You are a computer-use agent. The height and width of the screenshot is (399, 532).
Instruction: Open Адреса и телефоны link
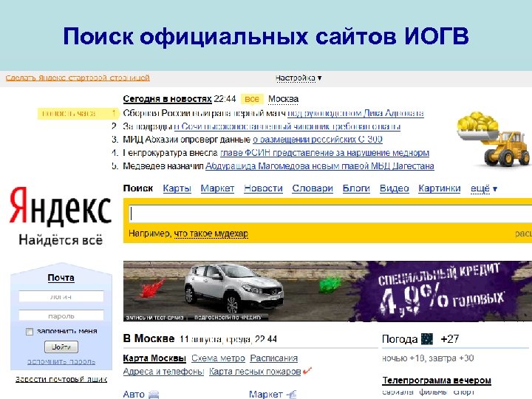click(x=163, y=372)
